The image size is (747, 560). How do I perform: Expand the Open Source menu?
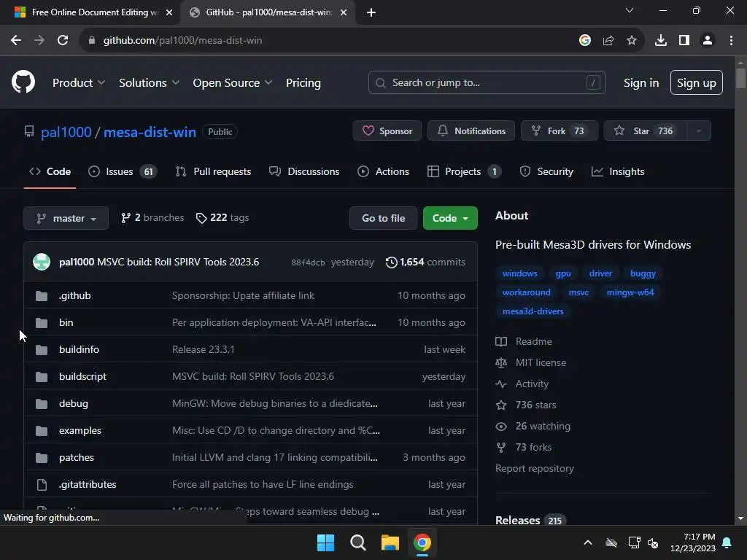click(x=233, y=83)
